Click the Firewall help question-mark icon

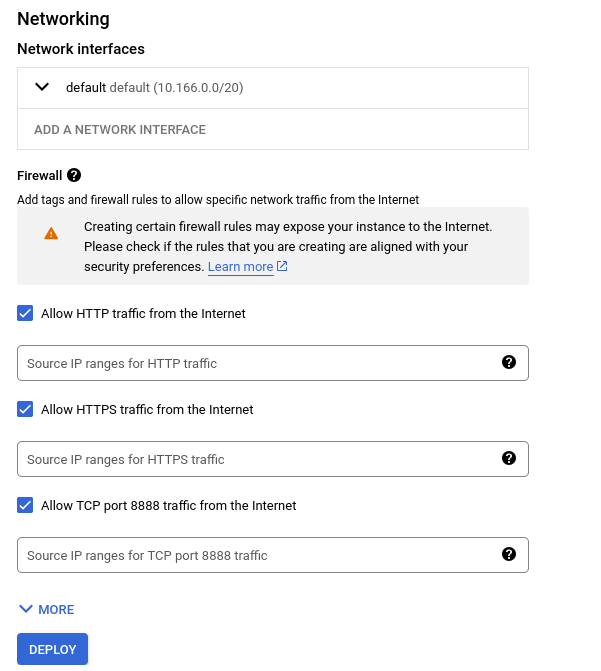pyautogui.click(x=74, y=175)
